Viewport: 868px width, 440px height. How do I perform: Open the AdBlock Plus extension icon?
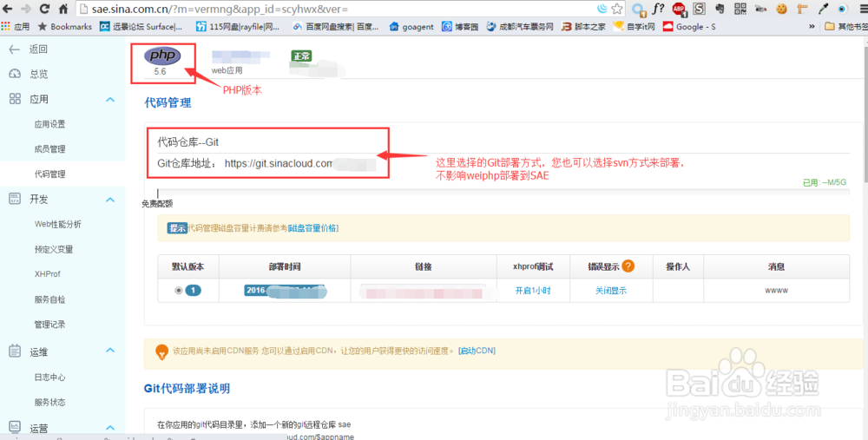(679, 9)
